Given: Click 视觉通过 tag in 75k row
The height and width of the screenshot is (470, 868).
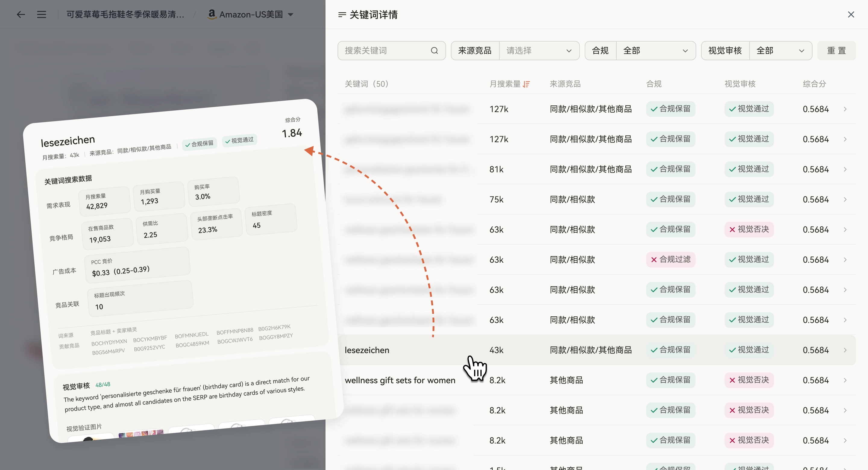Looking at the screenshot, I should click(x=749, y=199).
